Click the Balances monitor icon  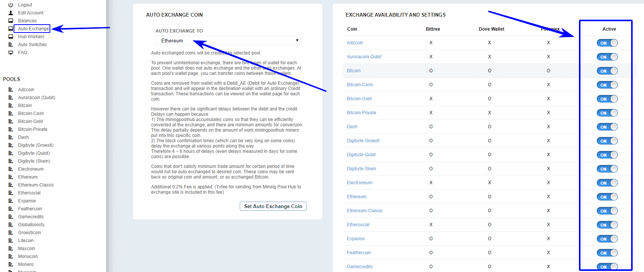[x=11, y=21]
